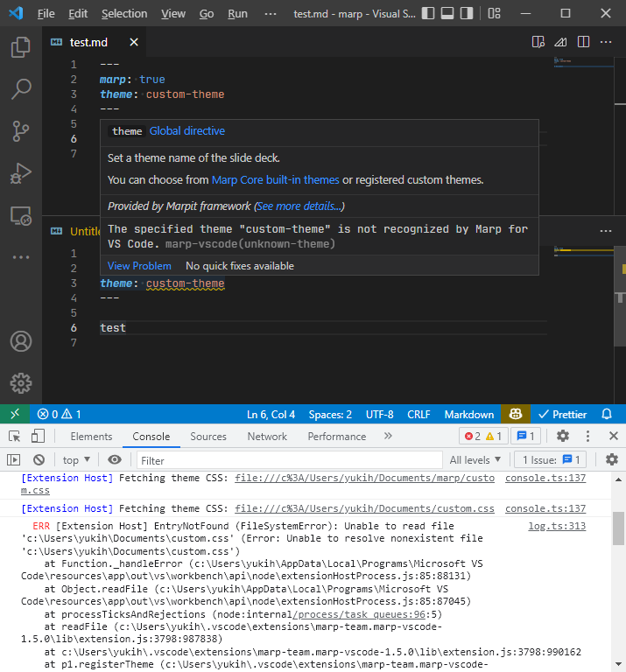Screen dimensions: 626x672
Task: Open the notifications bell in the status bar
Action: pos(607,414)
